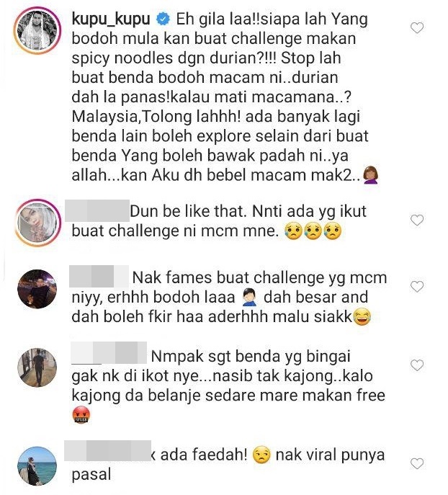Like the "Nmpak sgt benda yg bingai" comment
The width and height of the screenshot is (448, 495).
point(417,365)
